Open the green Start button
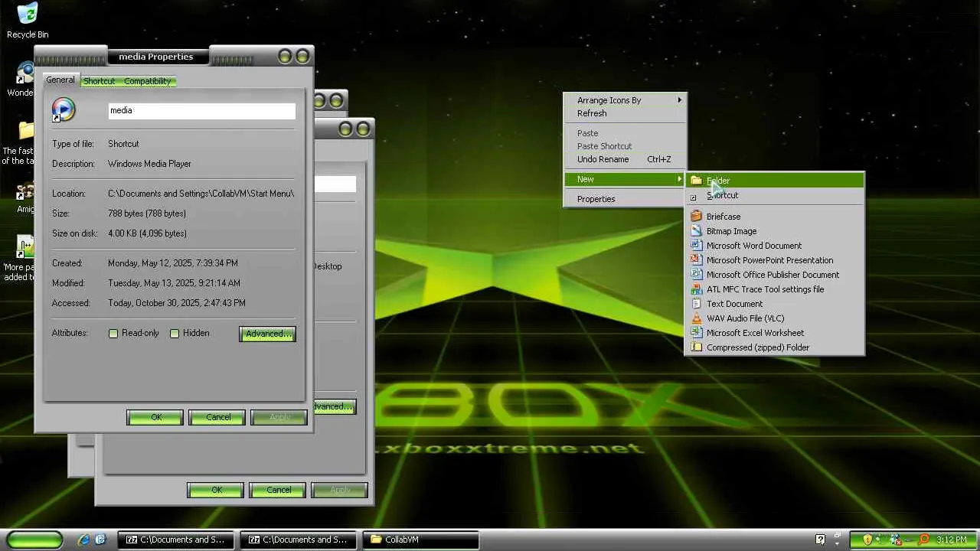The image size is (980, 551). [x=34, y=540]
